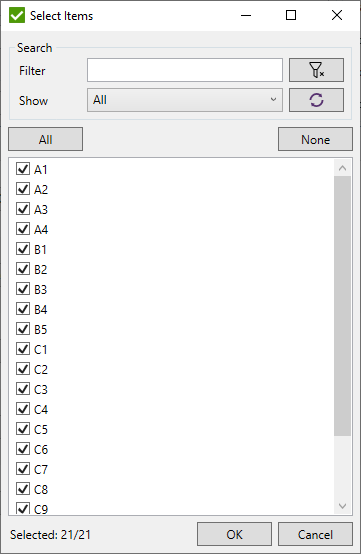Uncheck item A4 in the list
This screenshot has height=554, width=361.
(x=23, y=229)
